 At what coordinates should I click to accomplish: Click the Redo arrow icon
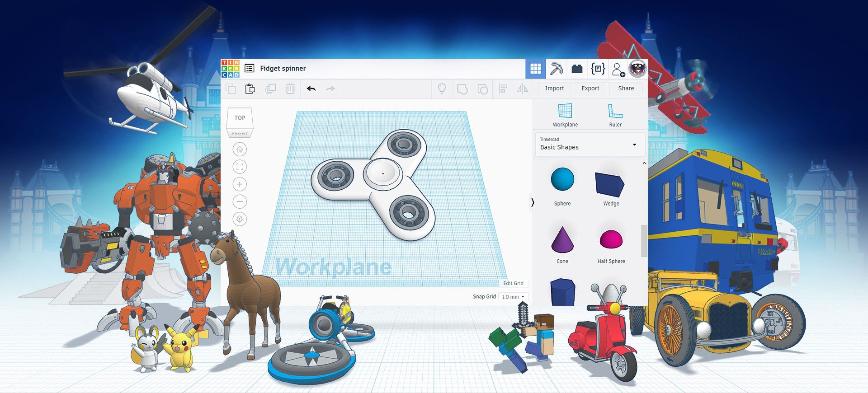[x=330, y=89]
